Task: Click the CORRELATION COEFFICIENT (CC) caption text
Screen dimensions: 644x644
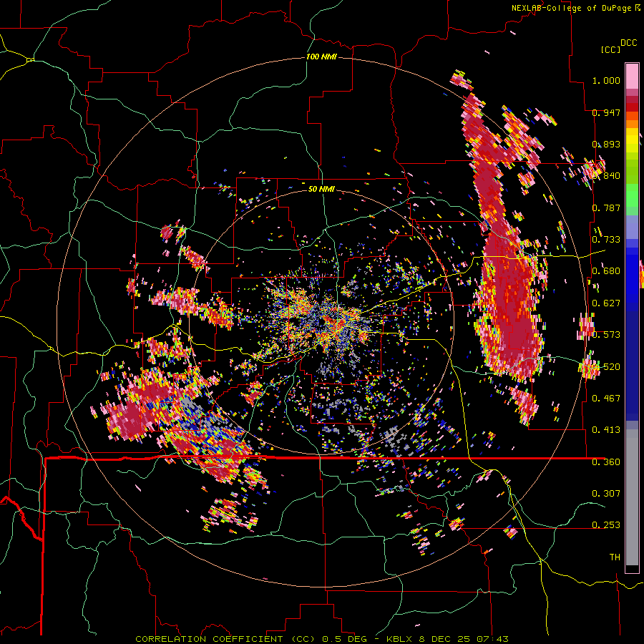Action: 225,639
